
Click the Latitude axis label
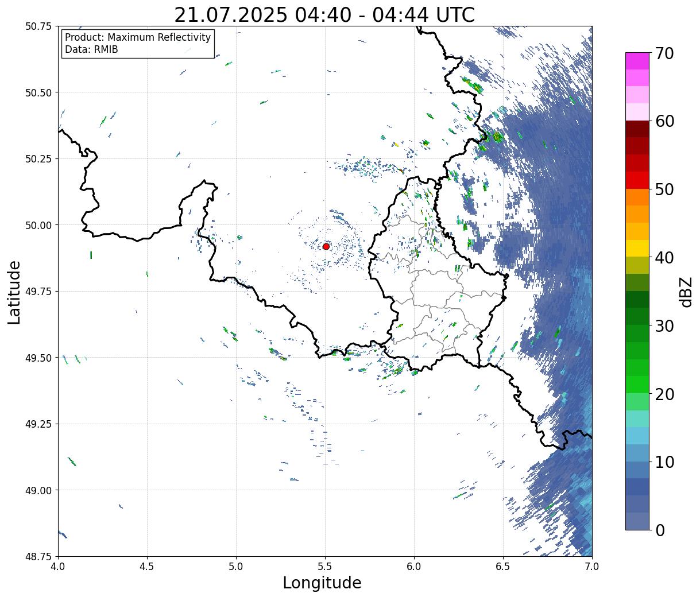tap(14, 292)
